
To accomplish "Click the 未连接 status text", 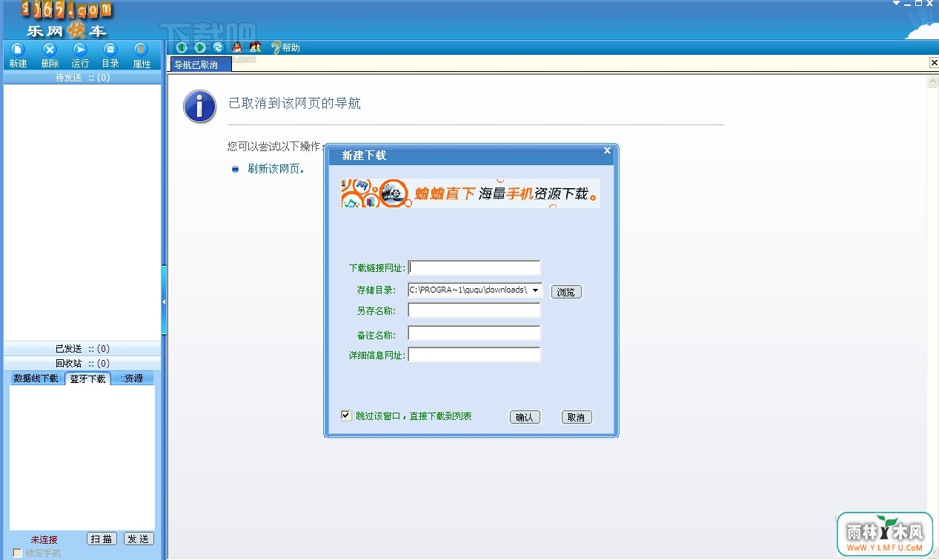I will [x=44, y=539].
